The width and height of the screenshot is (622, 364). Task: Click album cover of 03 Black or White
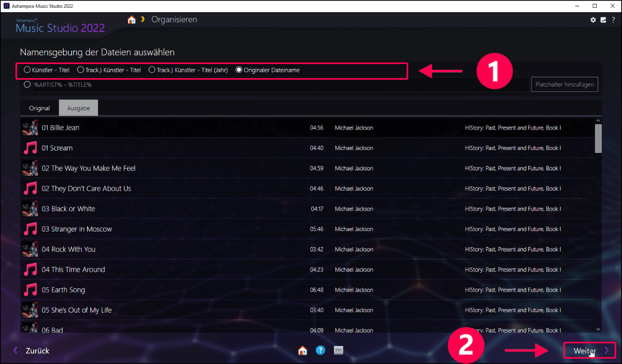coord(30,209)
